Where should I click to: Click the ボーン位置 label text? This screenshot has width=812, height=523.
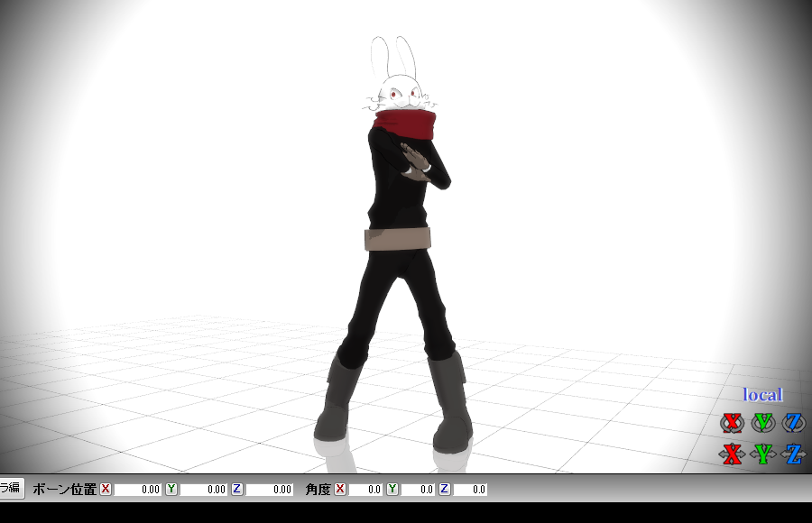[65, 490]
